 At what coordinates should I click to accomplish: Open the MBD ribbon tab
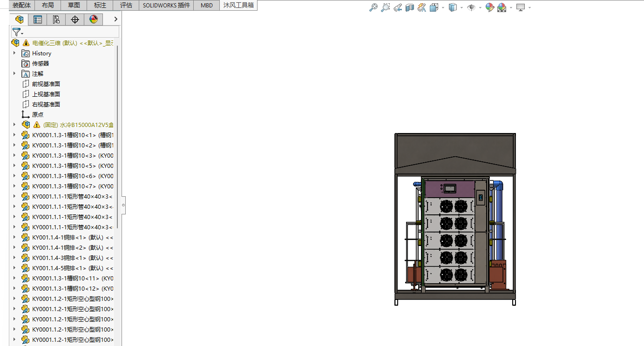(x=206, y=5)
